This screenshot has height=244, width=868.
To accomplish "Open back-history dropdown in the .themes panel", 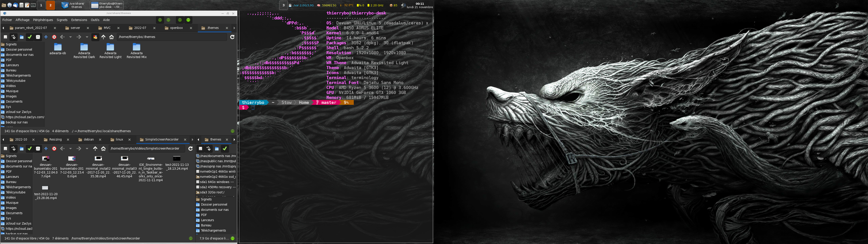I will (71, 37).
